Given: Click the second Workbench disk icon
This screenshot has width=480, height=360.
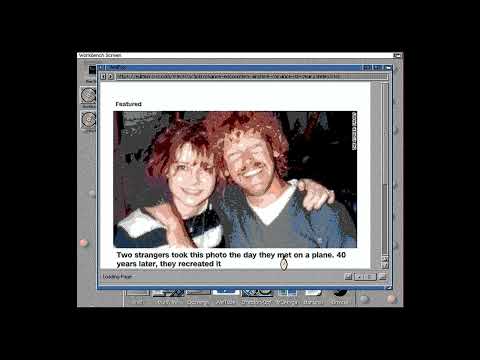Looking at the screenshot, I should (x=88, y=120).
